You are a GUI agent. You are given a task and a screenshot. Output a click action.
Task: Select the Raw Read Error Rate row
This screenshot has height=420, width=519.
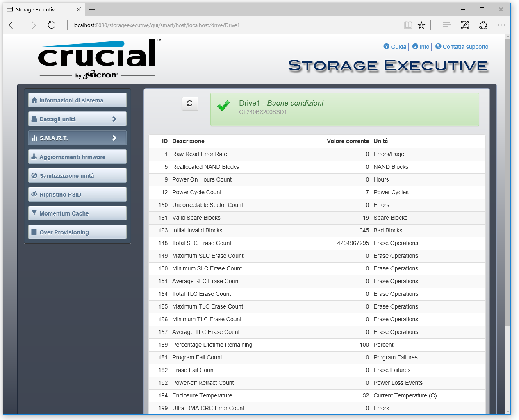317,154
